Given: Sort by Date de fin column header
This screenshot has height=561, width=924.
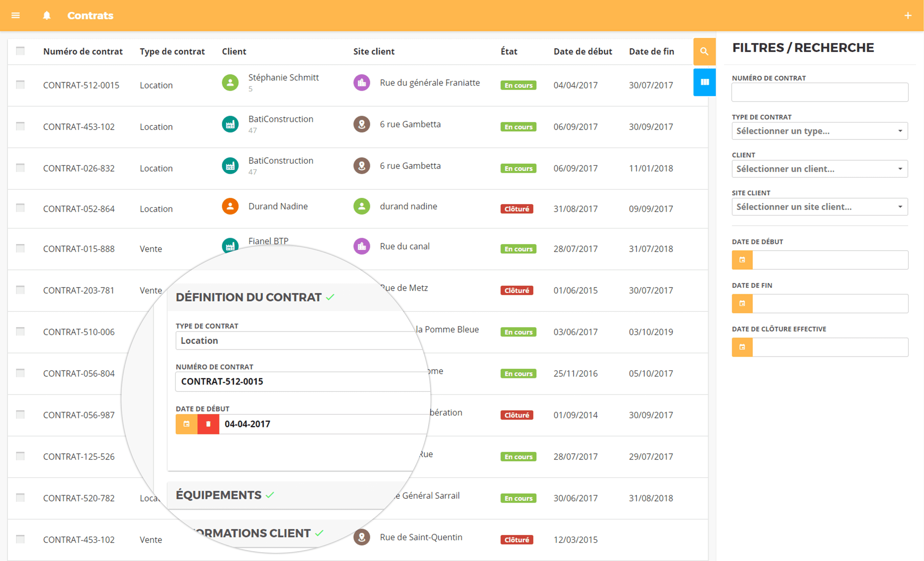Looking at the screenshot, I should coord(651,51).
